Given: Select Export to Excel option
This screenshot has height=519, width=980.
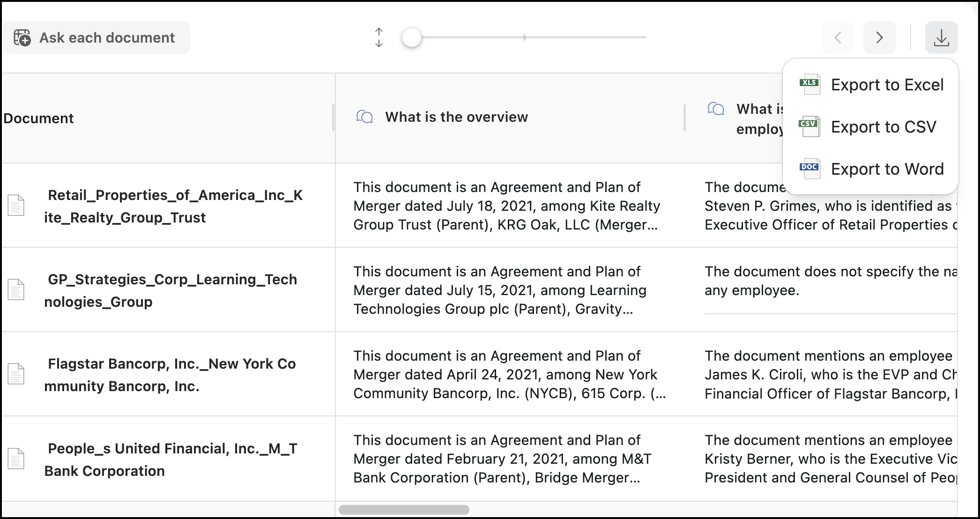Looking at the screenshot, I should 887,85.
